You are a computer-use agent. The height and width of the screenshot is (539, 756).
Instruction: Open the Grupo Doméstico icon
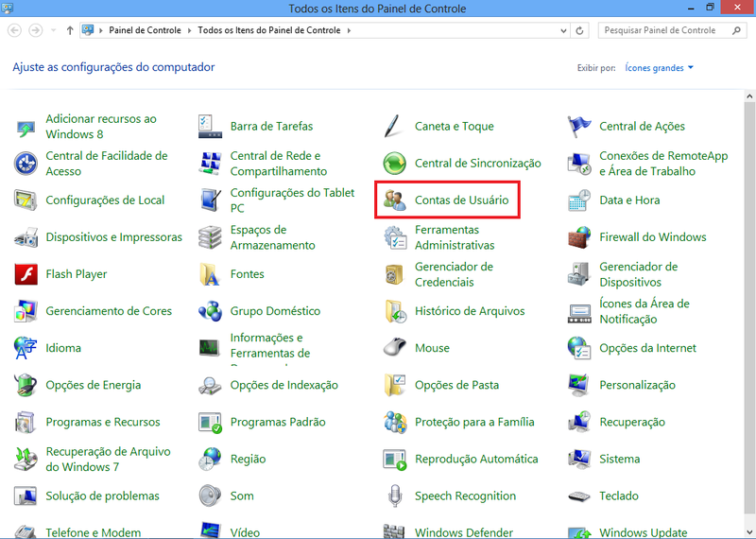point(211,311)
